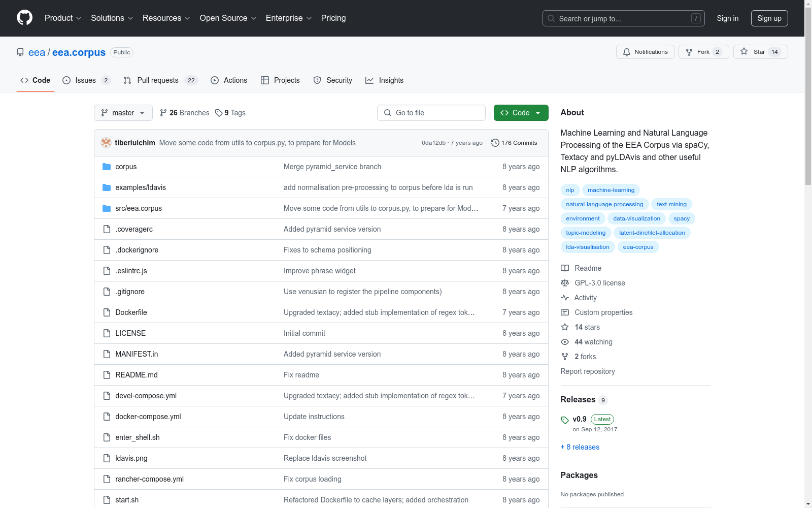This screenshot has width=812, height=508.
Task: Click the book icon beside Readme
Action: tap(565, 268)
